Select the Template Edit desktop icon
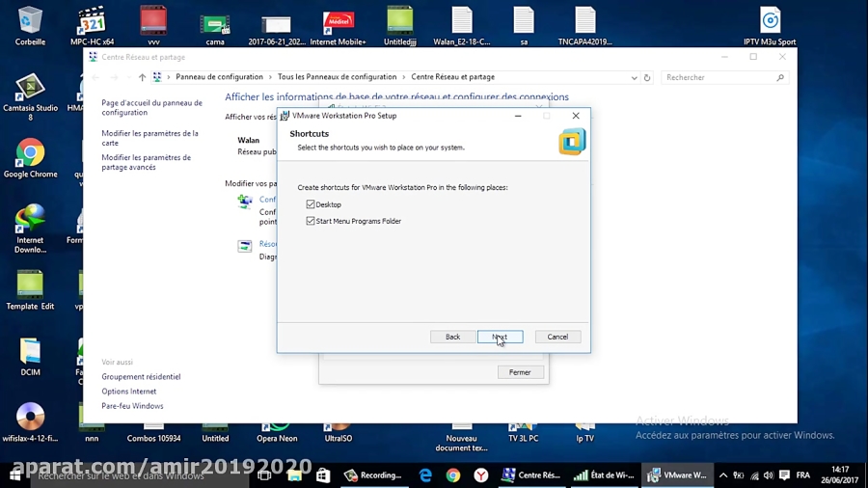868x488 pixels. click(30, 290)
